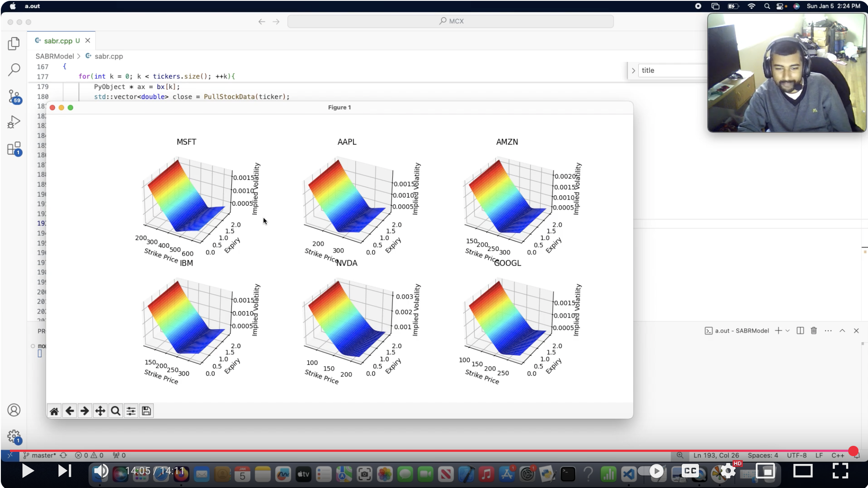
Task: Click the forwarded ports indicator in the status bar
Action: (x=119, y=455)
